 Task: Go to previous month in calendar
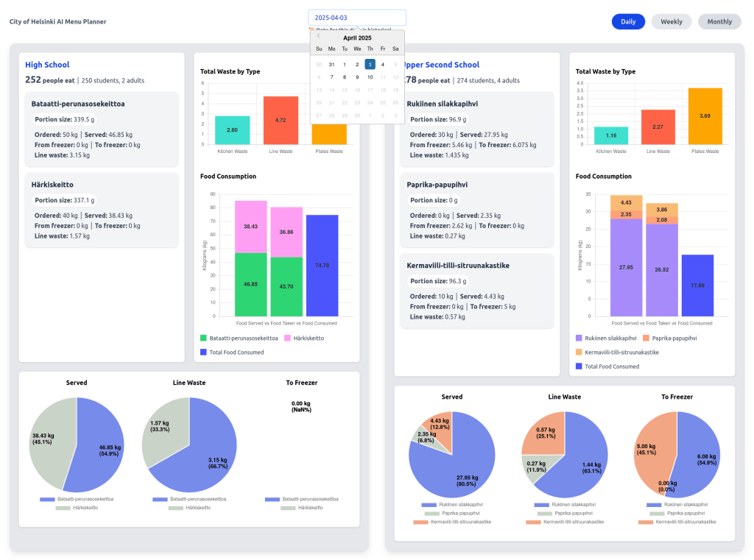(318, 36)
